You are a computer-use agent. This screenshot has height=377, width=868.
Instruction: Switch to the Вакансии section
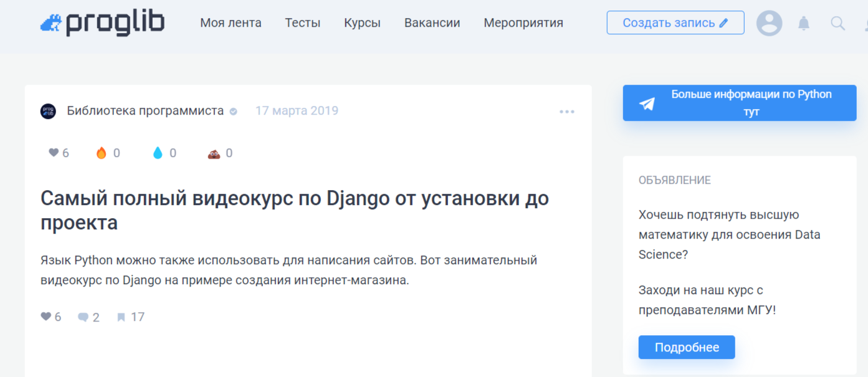point(432,22)
